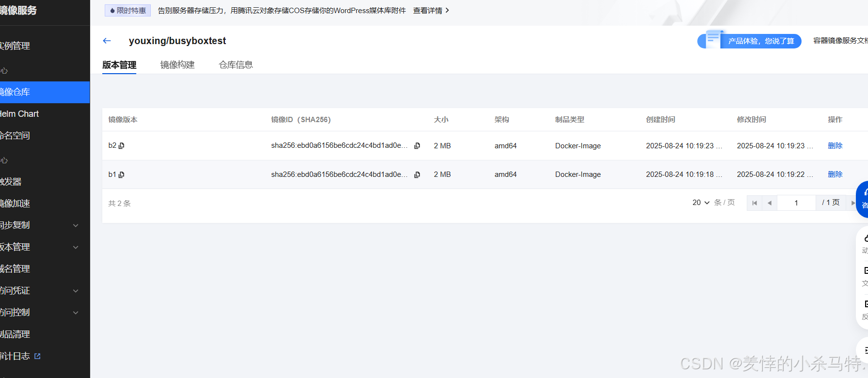Copy the b2 version tag name
This screenshot has width=868, height=378.
point(122,146)
